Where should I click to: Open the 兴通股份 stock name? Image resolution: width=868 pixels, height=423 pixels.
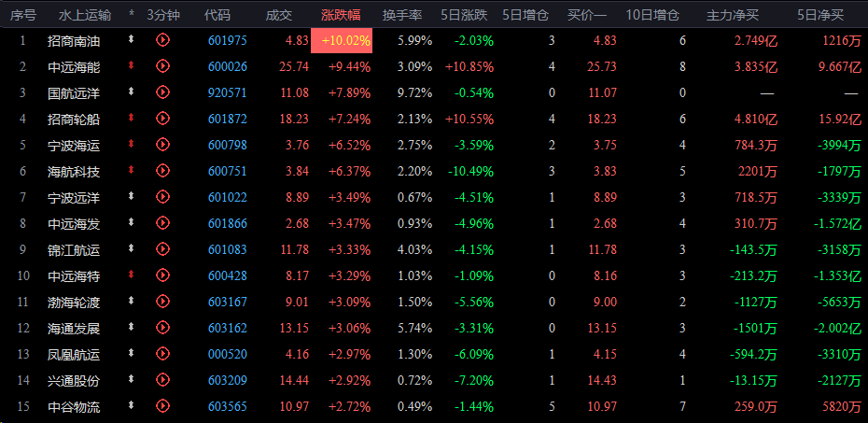click(73, 380)
